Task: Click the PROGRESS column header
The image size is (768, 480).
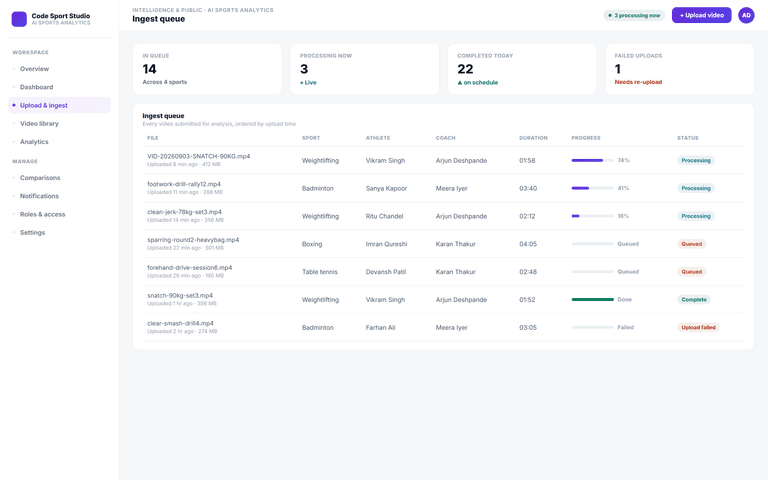Action: coord(586,138)
